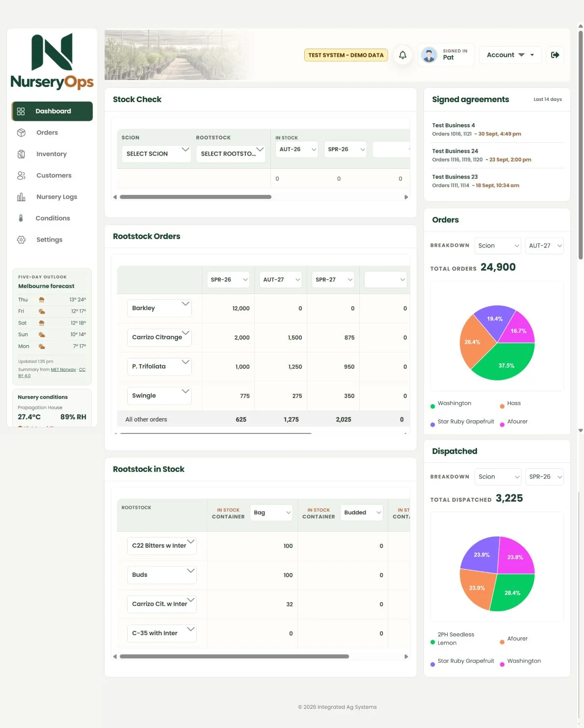Open Dispatched panel SPR-26 season dropdown
Screen dimensions: 584x728
(544, 477)
